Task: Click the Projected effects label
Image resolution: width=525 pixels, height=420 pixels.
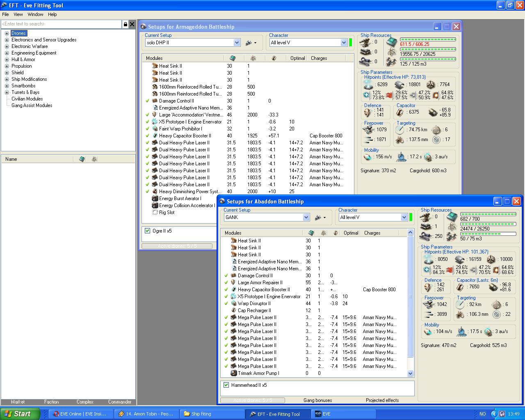Action: tap(382, 400)
